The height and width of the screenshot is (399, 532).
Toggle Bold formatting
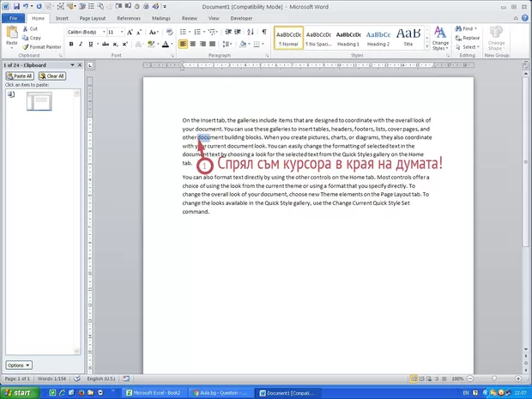(70, 44)
